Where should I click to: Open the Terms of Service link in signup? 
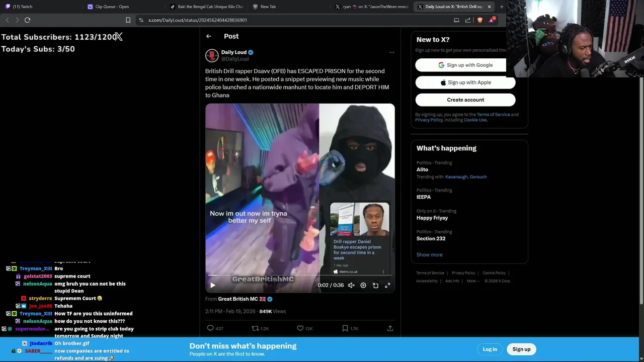493,114
